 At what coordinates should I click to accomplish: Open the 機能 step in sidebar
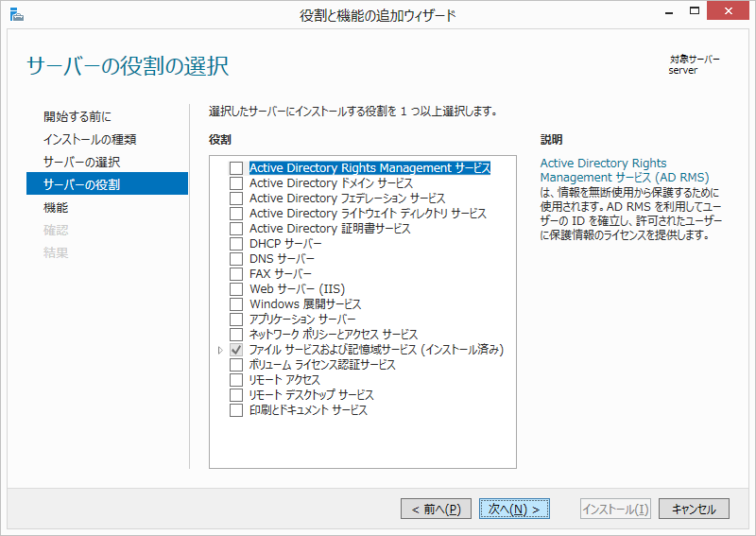56,207
